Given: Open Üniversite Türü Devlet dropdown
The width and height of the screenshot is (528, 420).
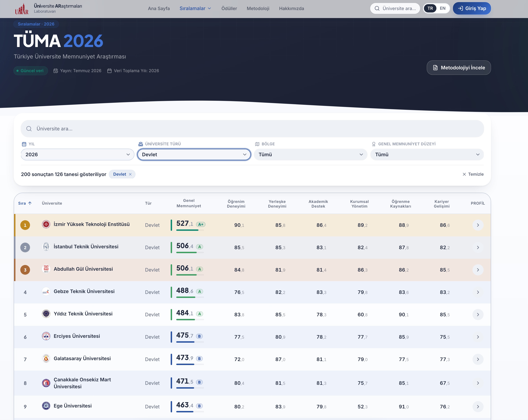Looking at the screenshot, I should [194, 155].
